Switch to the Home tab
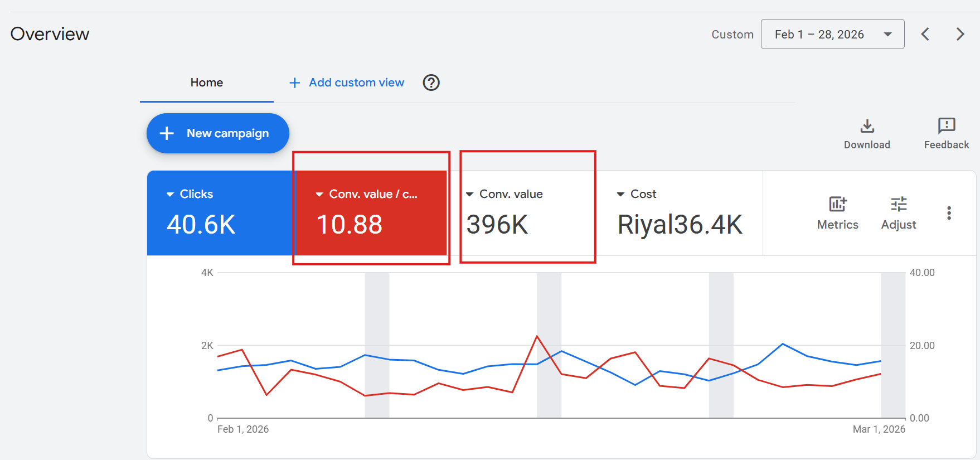The width and height of the screenshot is (980, 460). point(207,83)
